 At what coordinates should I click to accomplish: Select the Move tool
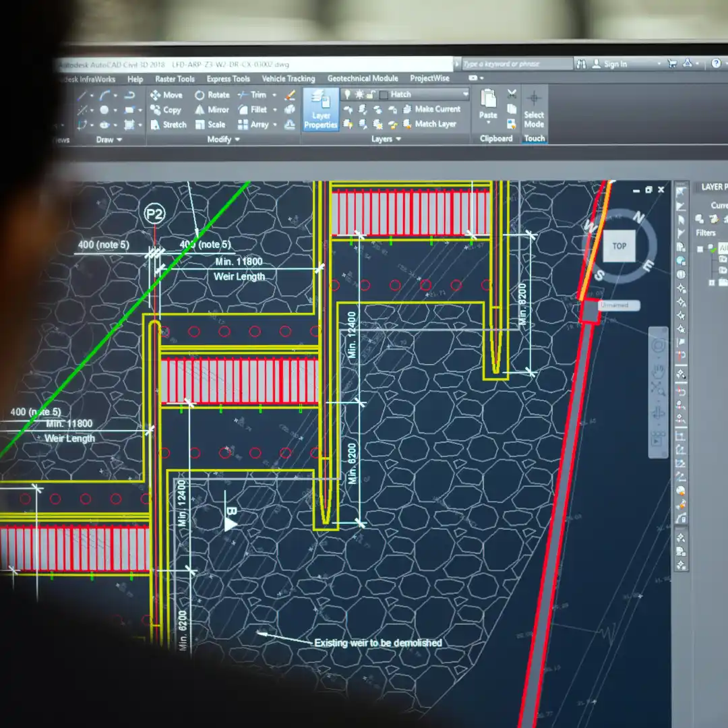point(166,95)
